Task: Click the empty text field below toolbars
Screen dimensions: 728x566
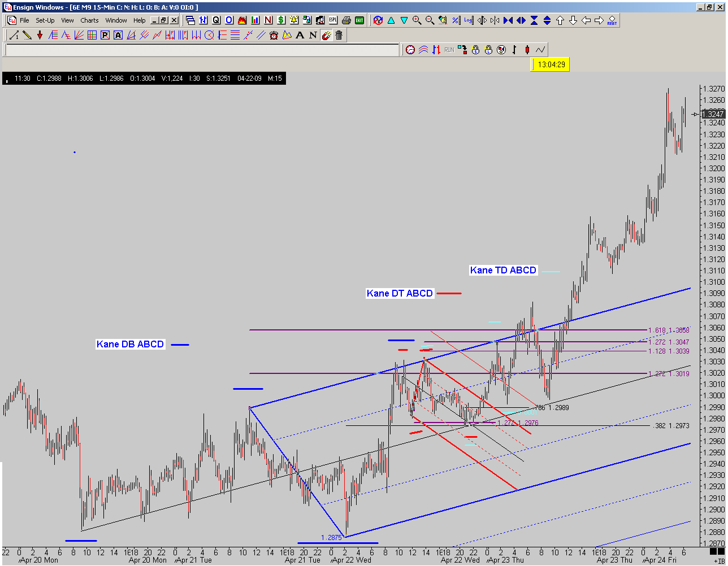Action: click(x=201, y=50)
